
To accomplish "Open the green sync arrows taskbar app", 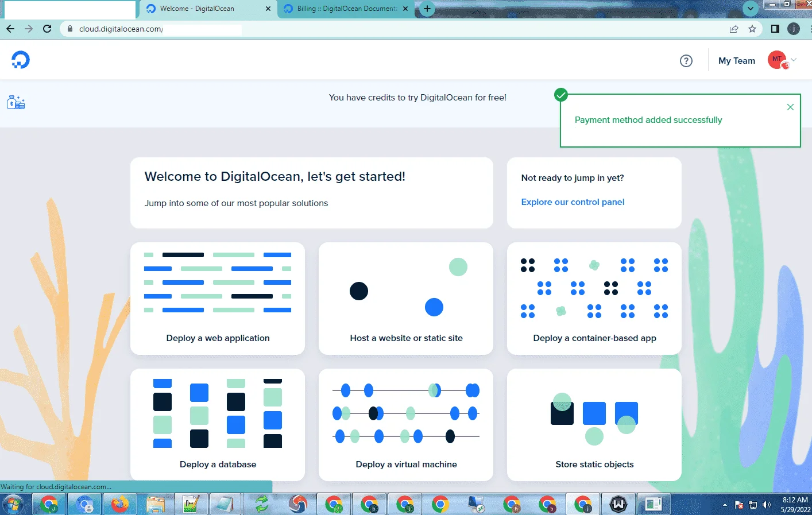I will (x=262, y=505).
